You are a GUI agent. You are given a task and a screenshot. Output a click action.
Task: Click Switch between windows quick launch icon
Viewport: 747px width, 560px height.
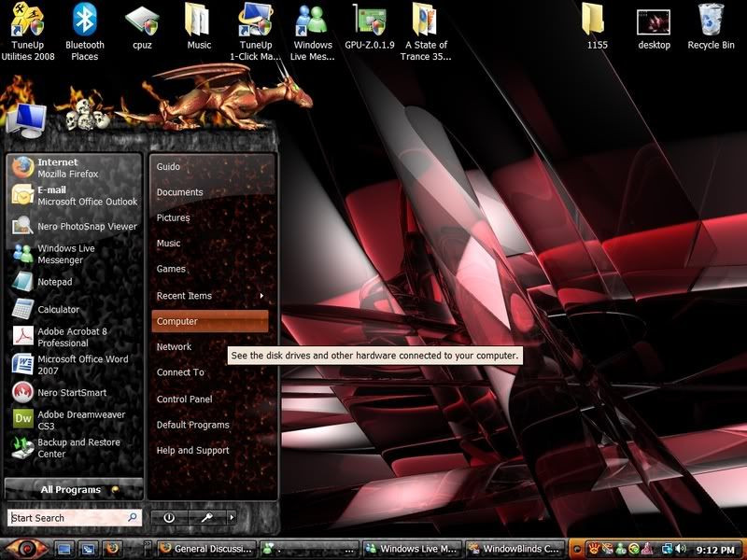[x=88, y=549]
